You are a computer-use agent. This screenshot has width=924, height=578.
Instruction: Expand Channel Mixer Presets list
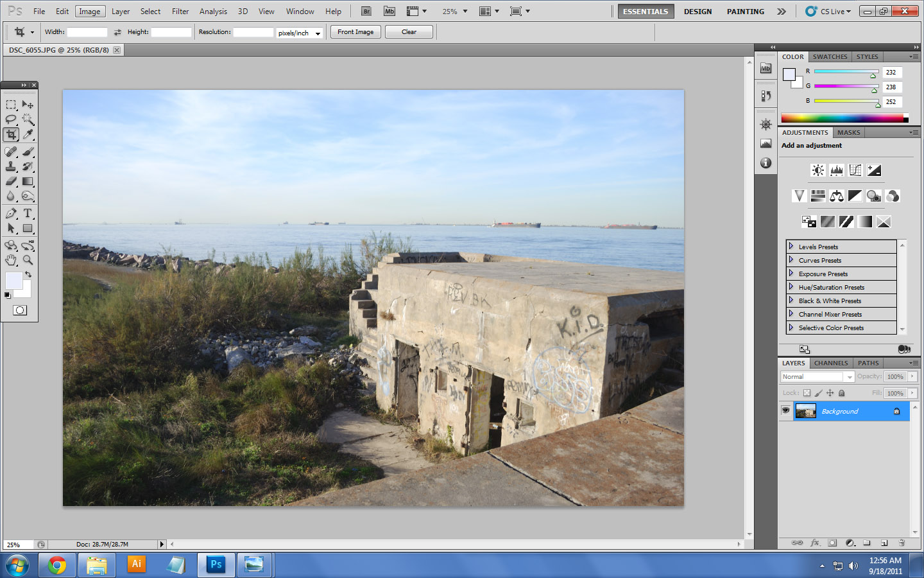791,313
